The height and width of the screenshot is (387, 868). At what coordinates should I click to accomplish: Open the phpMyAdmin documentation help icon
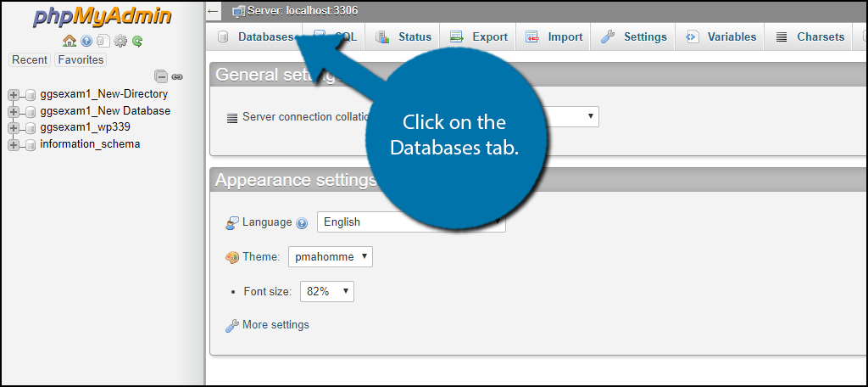click(x=86, y=41)
